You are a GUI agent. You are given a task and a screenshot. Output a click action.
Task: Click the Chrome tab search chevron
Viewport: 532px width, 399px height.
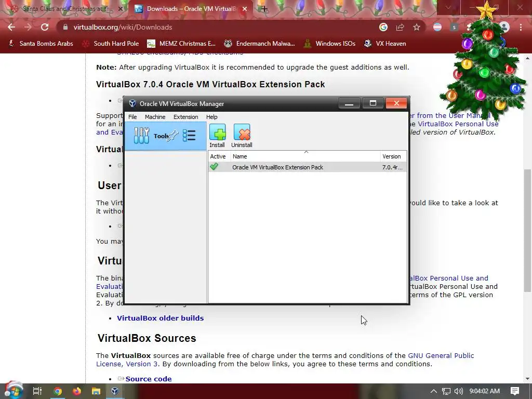click(x=448, y=7)
